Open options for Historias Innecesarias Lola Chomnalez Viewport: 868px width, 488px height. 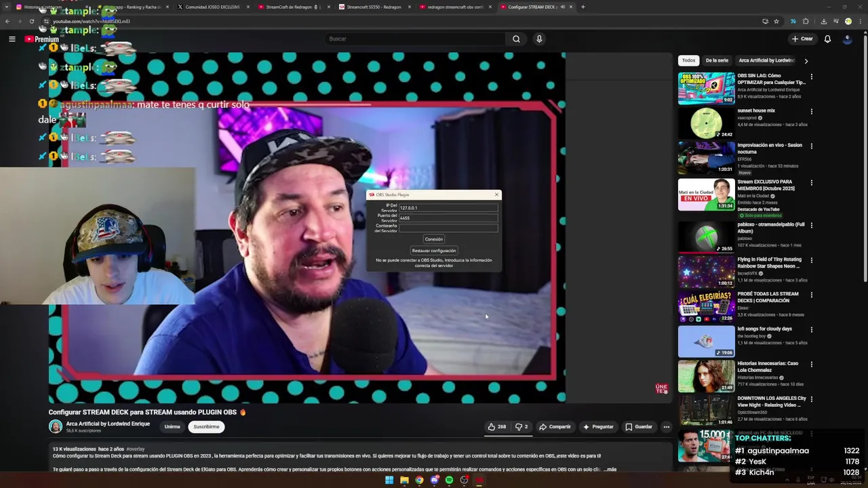coord(811,365)
